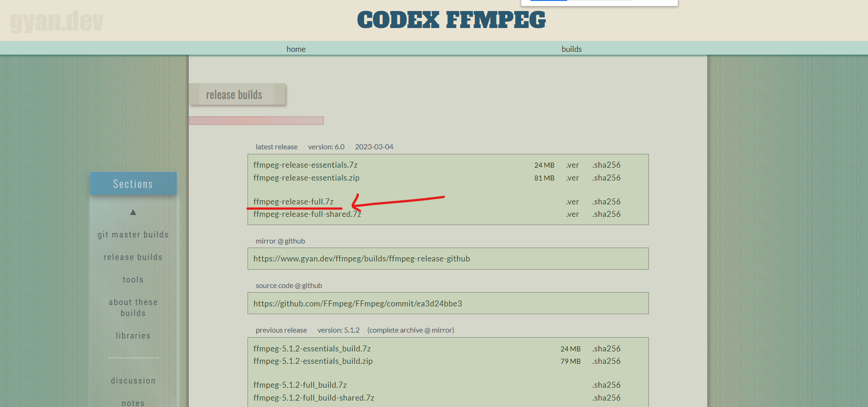The width and height of the screenshot is (868, 407).
Task: Download ffmpeg-5.1.2-full_build-shared.7z
Action: (314, 398)
